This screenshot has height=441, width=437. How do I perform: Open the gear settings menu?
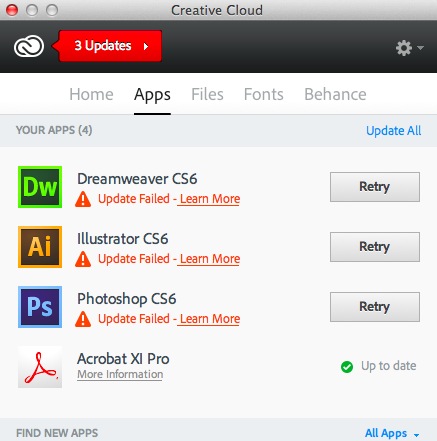point(409,48)
